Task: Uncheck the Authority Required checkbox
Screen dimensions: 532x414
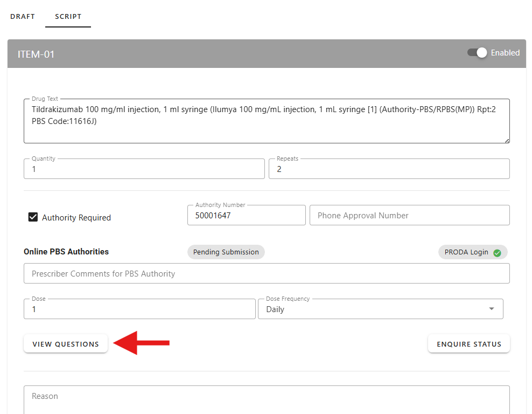Action: point(33,218)
